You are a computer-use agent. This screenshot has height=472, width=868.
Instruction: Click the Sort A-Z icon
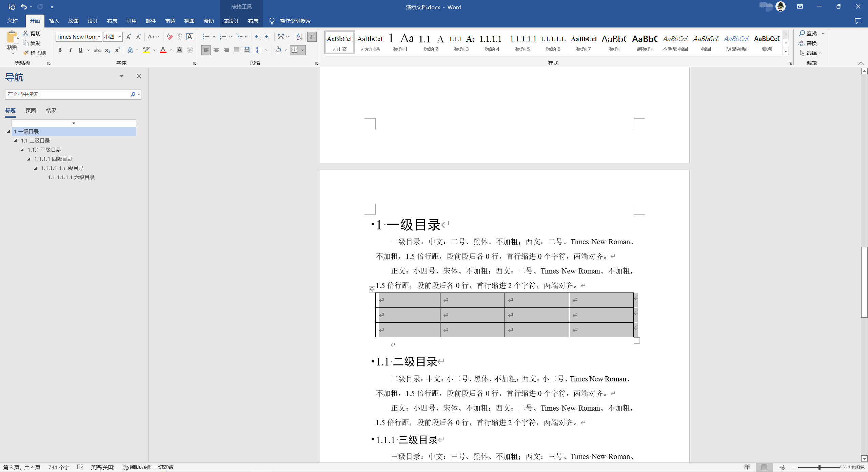299,37
